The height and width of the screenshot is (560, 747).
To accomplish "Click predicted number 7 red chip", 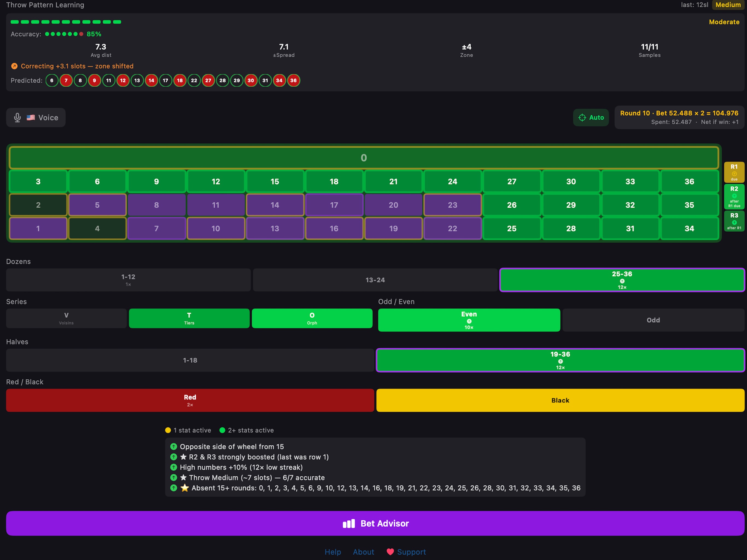I will 66,80.
